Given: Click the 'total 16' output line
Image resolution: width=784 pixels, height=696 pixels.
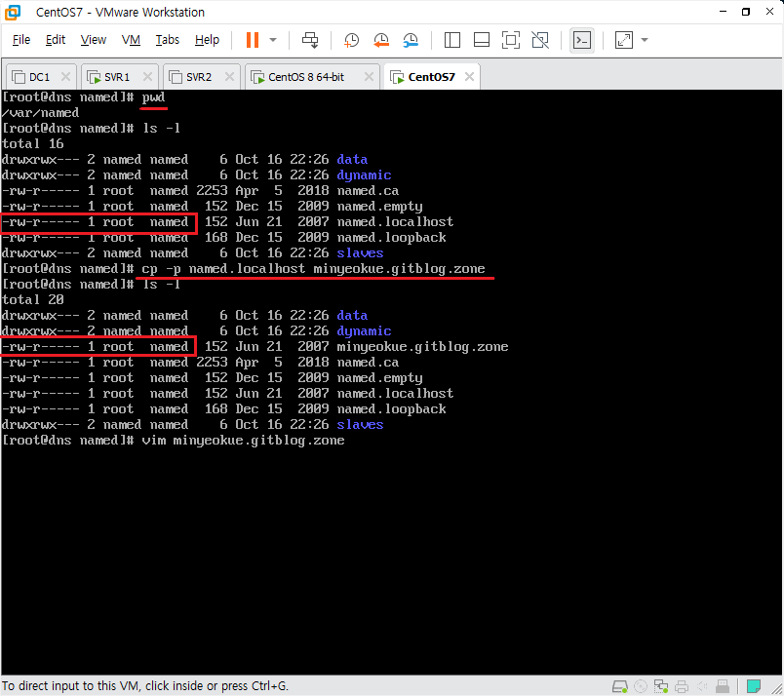Looking at the screenshot, I should (32, 143).
